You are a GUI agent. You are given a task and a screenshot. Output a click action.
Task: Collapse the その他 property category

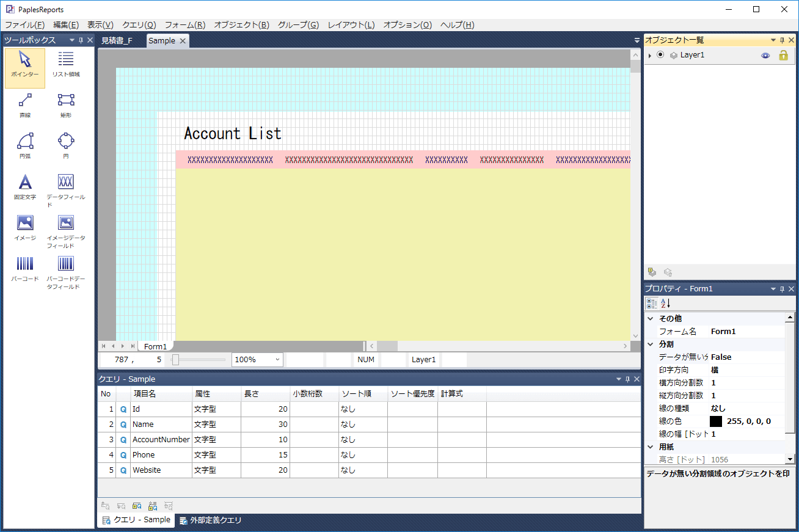(651, 318)
